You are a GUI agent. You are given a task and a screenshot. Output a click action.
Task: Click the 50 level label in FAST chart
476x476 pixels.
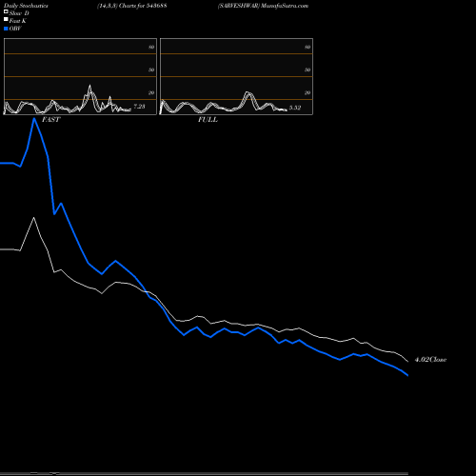(x=151, y=69)
